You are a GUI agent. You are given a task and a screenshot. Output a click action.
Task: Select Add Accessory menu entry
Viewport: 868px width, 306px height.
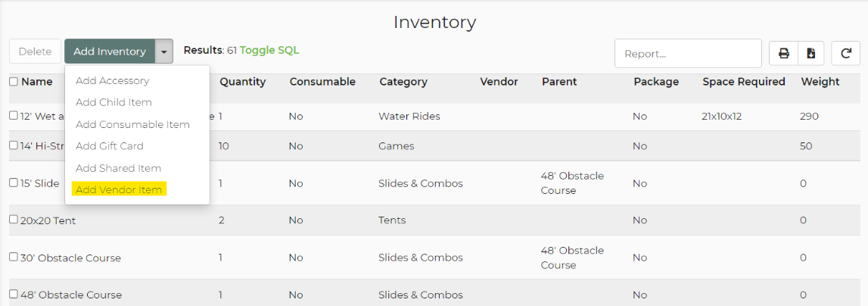tap(112, 80)
